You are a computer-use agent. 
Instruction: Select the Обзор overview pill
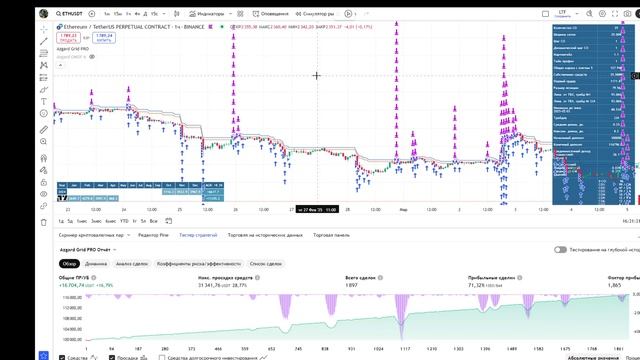click(x=69, y=264)
